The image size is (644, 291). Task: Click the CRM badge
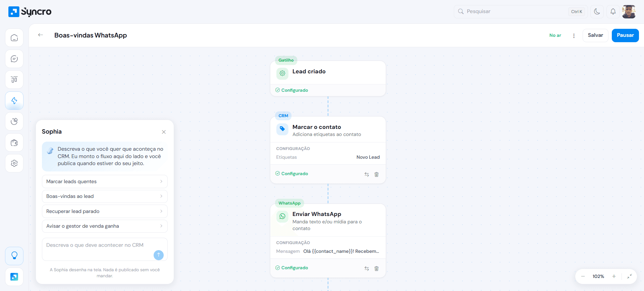tap(283, 116)
